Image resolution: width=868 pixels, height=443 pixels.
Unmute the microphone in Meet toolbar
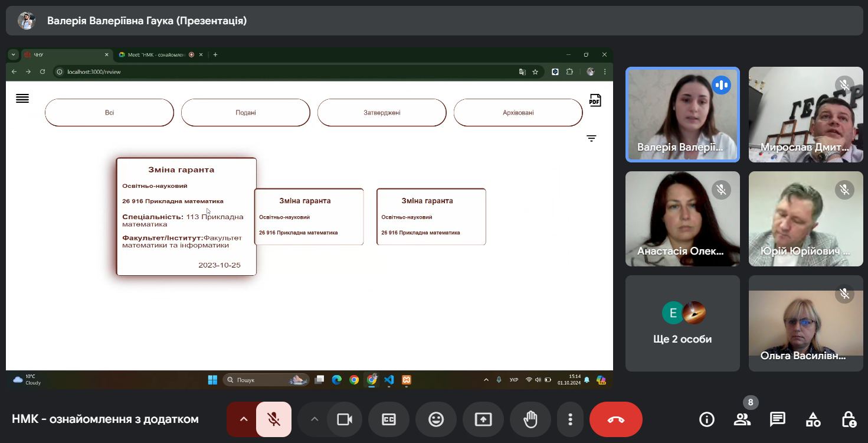coord(274,419)
